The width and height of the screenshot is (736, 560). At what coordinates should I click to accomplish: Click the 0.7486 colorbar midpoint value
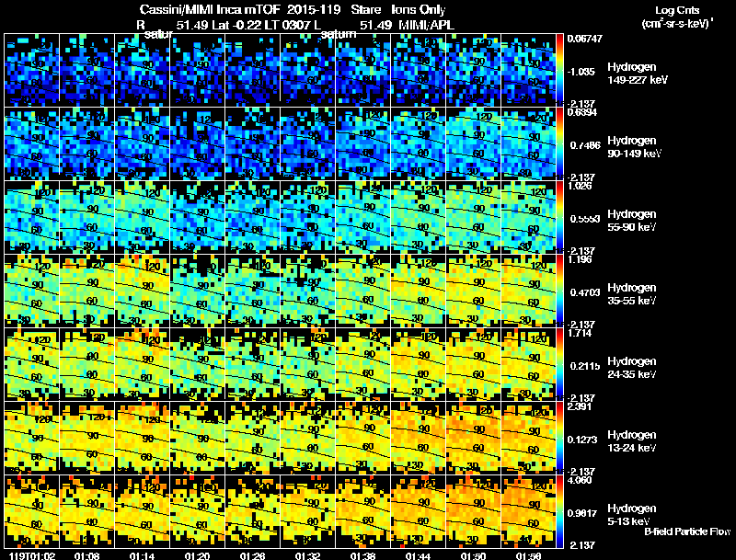[x=585, y=145]
